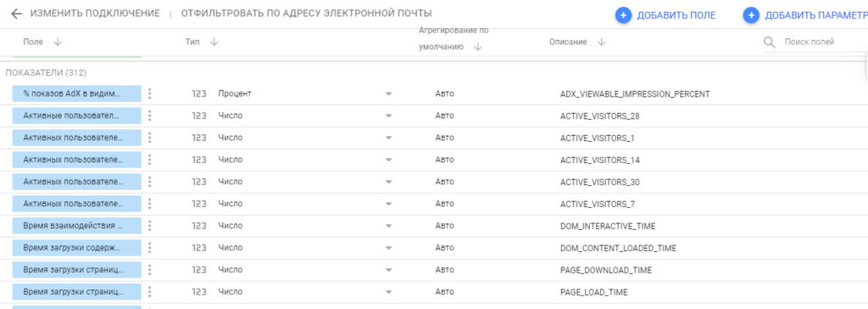Sort by Тип column arrow
The image size is (868, 309).
pyautogui.click(x=214, y=42)
